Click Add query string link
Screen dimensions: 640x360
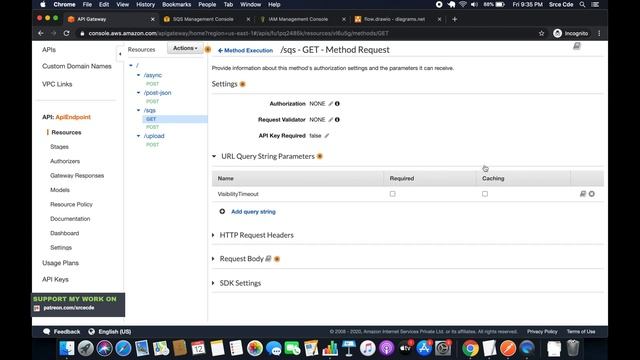[253, 212]
